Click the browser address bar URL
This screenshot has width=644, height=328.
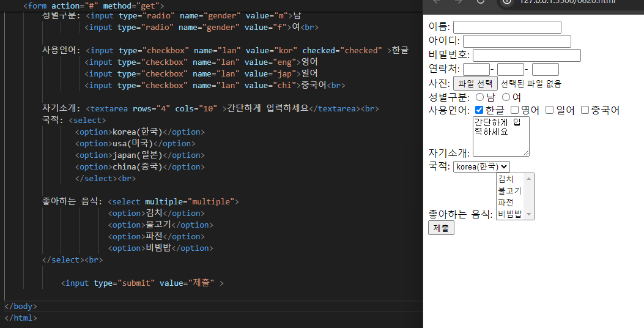[x=568, y=2]
